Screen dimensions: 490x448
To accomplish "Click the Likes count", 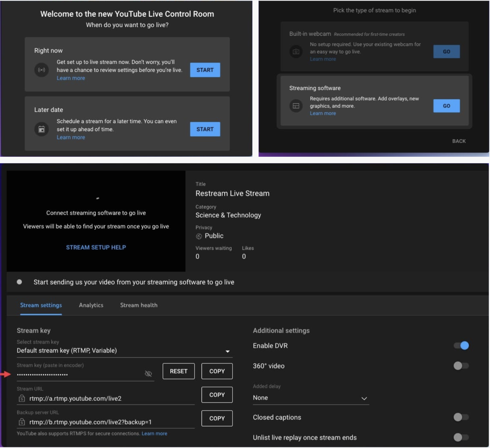I will (x=244, y=257).
